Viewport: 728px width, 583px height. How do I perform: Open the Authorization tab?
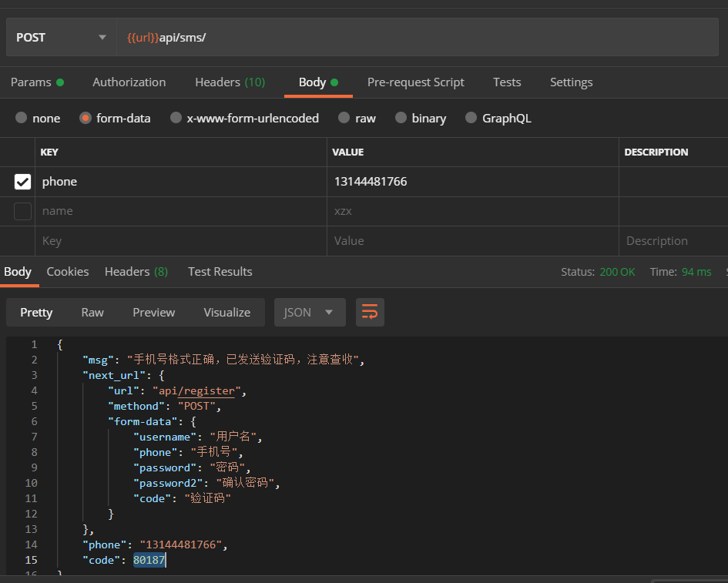click(x=129, y=82)
